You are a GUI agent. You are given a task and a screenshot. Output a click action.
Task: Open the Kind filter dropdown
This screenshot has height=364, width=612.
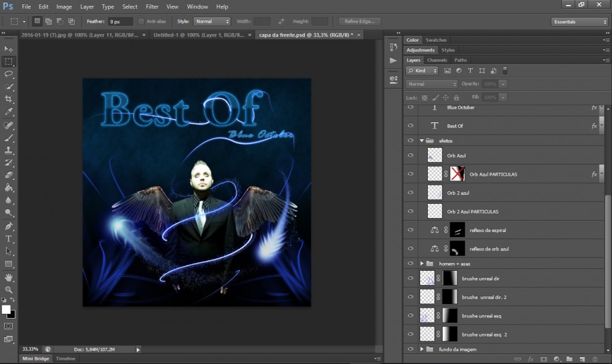(423, 71)
